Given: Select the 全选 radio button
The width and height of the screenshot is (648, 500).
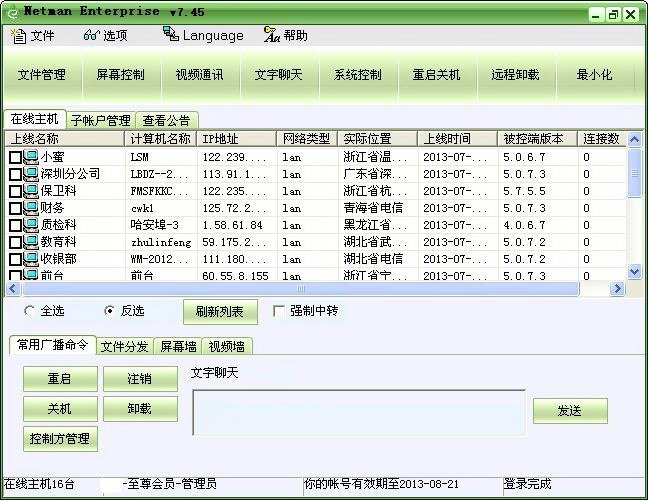Looking at the screenshot, I should pos(29,311).
